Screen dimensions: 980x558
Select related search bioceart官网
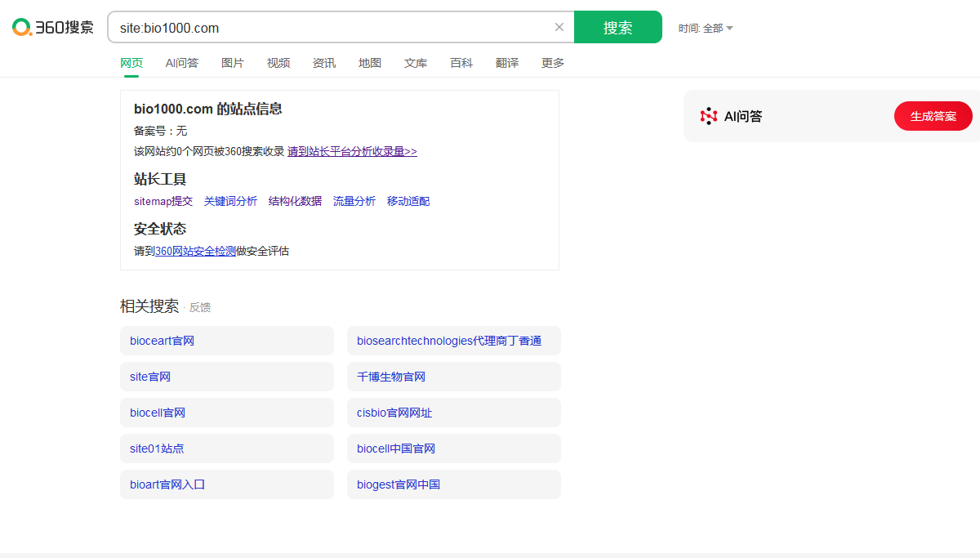coord(162,341)
